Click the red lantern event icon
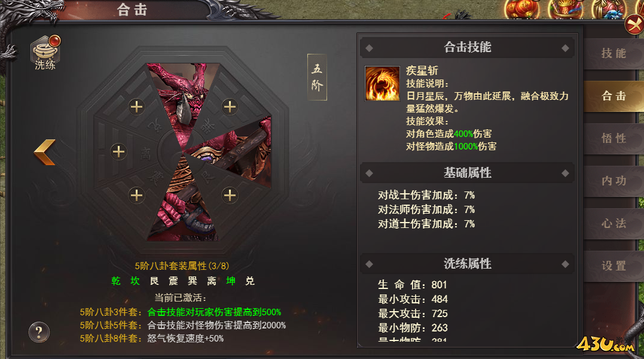The image size is (644, 359). (x=521, y=9)
